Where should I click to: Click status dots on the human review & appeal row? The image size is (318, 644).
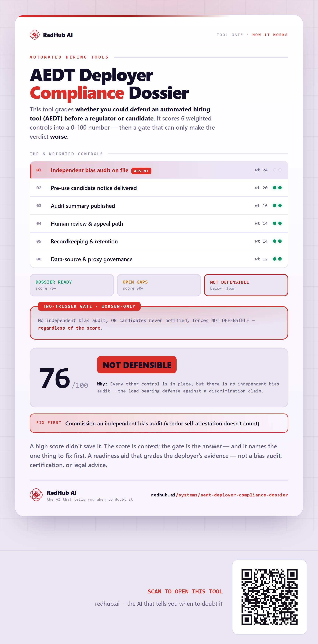coord(277,223)
